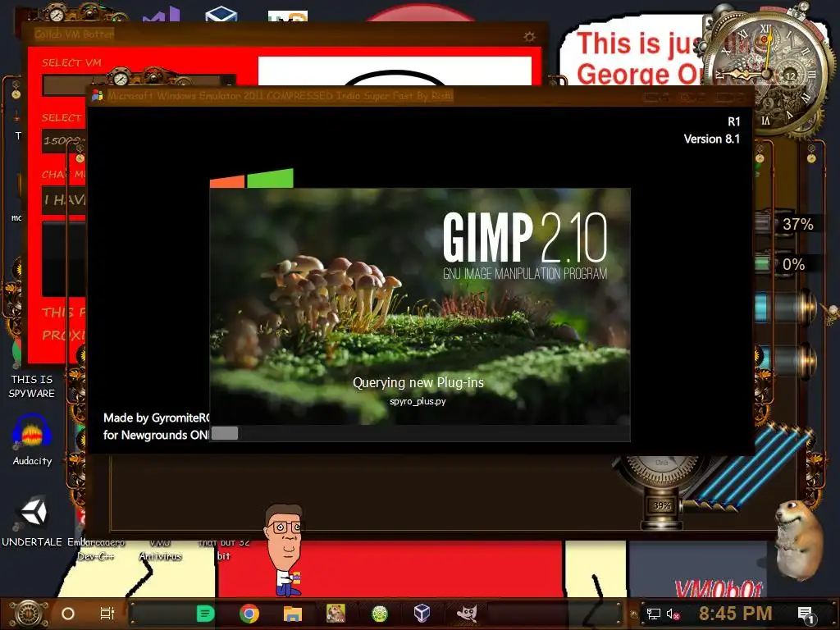
Task: Open network status tray icon
Action: (653, 614)
